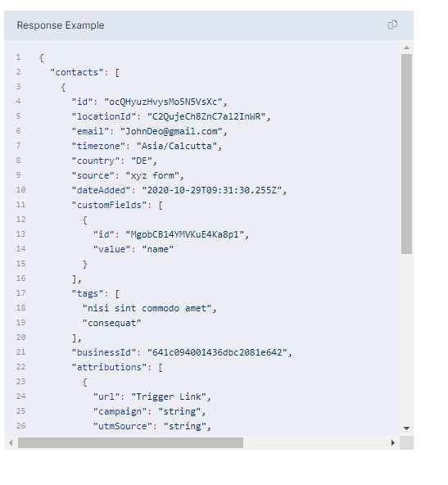Click the email value JohnDeo@gmail.com
This screenshot has width=448, height=485.
171,131
